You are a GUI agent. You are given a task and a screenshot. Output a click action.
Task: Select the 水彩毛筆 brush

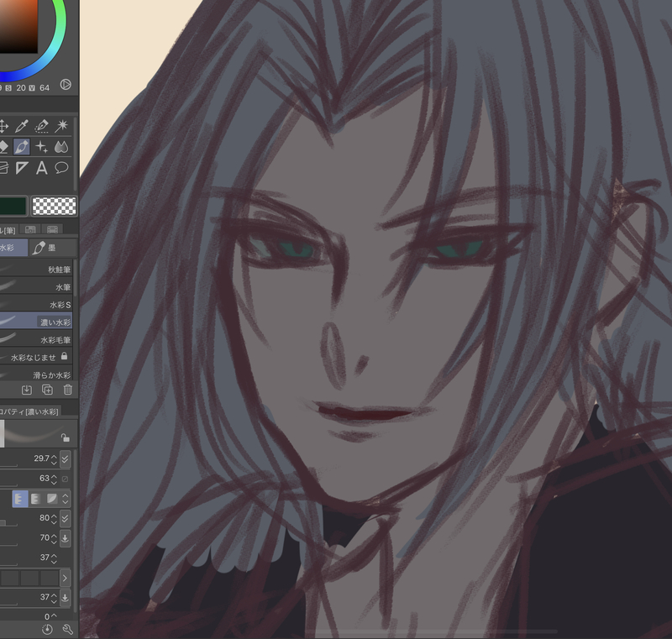pyautogui.click(x=36, y=339)
